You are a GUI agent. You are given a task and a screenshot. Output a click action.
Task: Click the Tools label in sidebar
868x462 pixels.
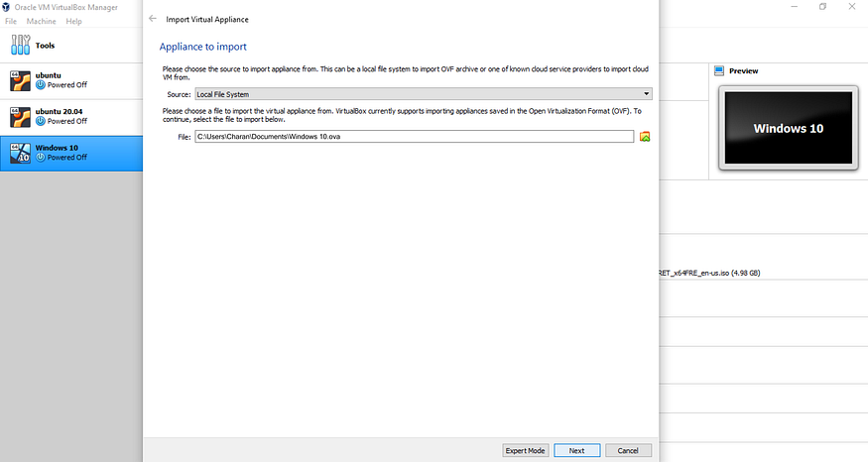[x=45, y=46]
